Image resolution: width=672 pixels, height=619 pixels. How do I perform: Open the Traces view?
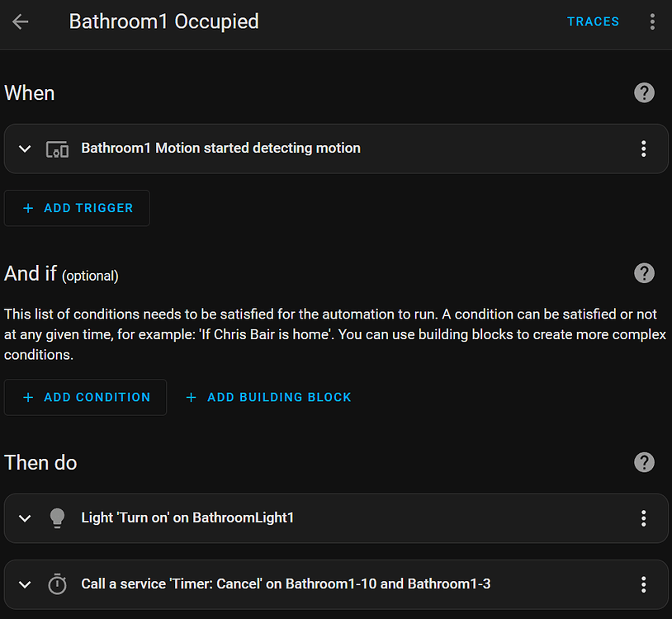click(x=593, y=21)
